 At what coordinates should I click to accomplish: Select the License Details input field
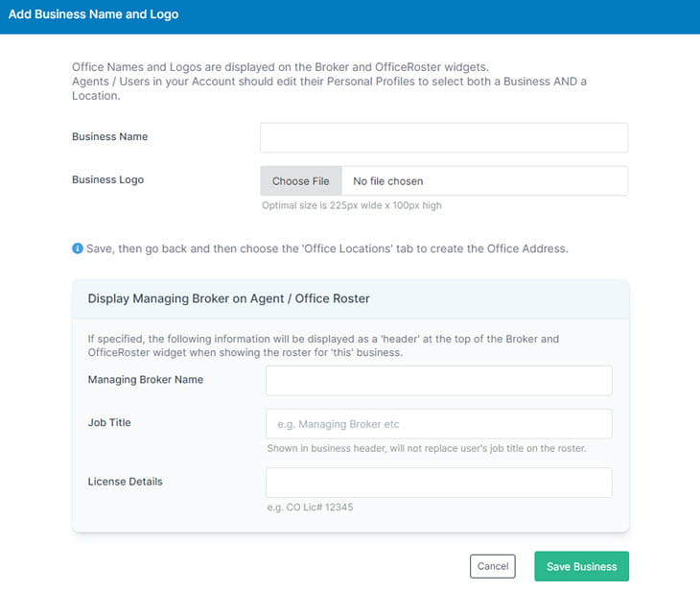[x=439, y=483]
